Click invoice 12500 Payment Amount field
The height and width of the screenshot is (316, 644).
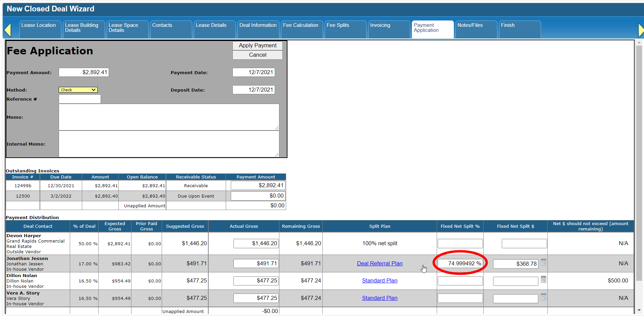[258, 196]
